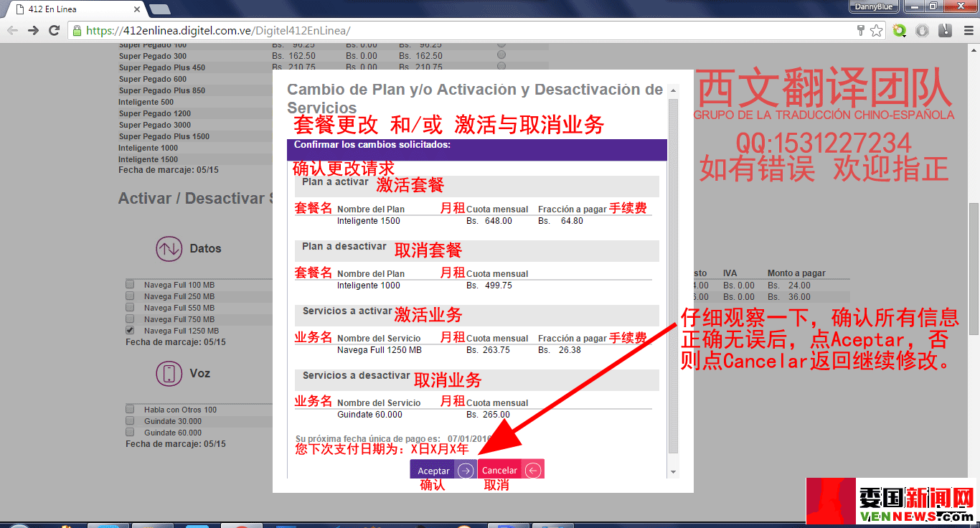Image resolution: width=980 pixels, height=528 pixels.
Task: Open a new tab with the new-tab button
Action: click(159, 9)
